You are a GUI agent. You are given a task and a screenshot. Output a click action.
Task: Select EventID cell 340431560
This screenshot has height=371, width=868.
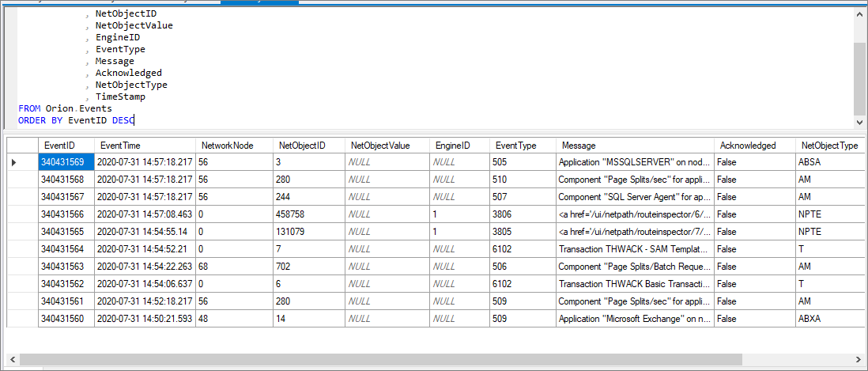point(66,318)
